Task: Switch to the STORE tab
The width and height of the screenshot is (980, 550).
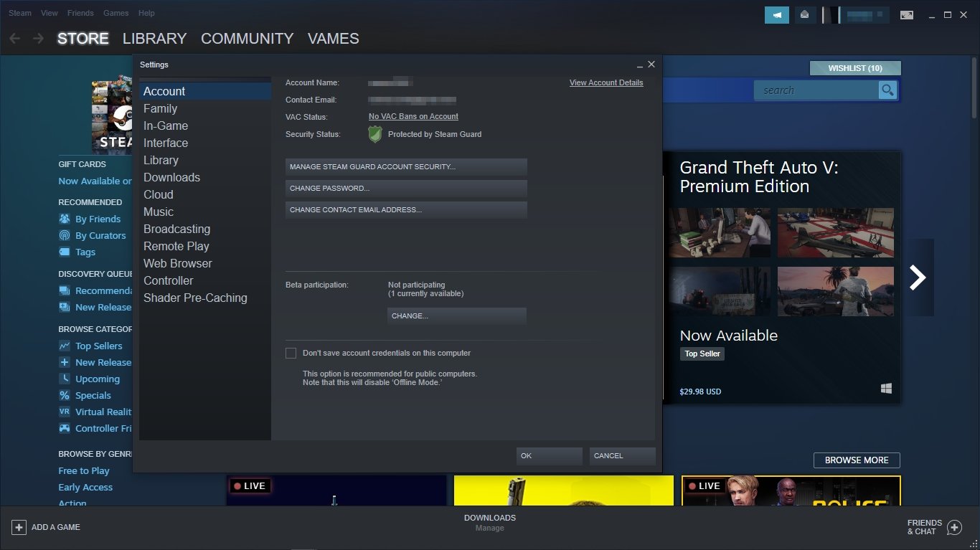Action: point(83,39)
